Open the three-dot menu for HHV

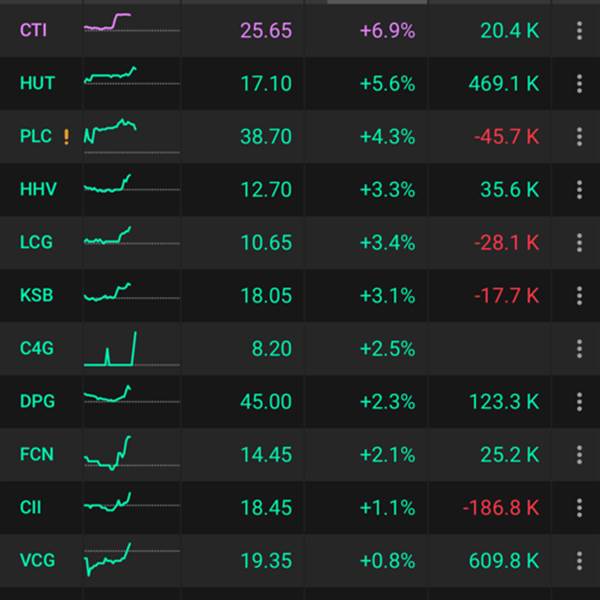pos(579,189)
